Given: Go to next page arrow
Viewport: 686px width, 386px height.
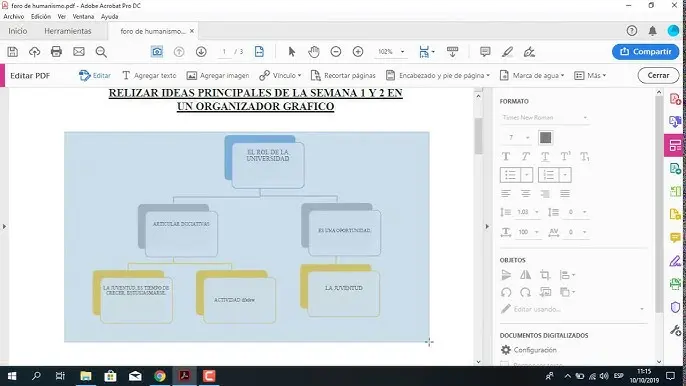Looking at the screenshot, I should 201,52.
